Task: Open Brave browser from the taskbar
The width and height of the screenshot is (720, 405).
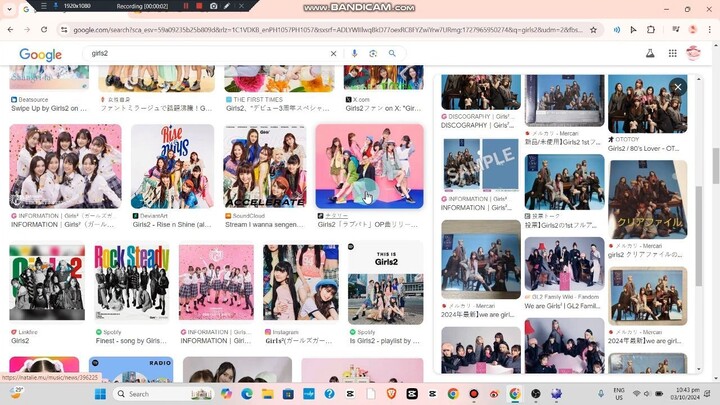Action: (x=391, y=394)
